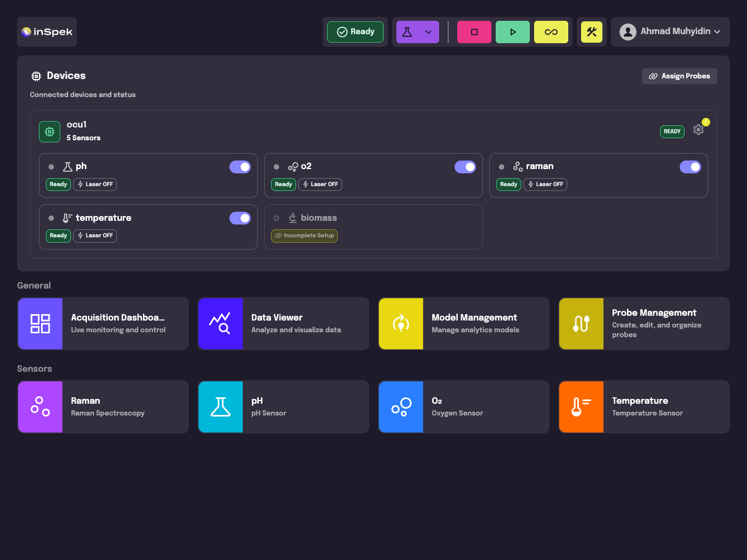This screenshot has height=560, width=747.
Task: Click the Assign Probes button
Action: click(679, 76)
